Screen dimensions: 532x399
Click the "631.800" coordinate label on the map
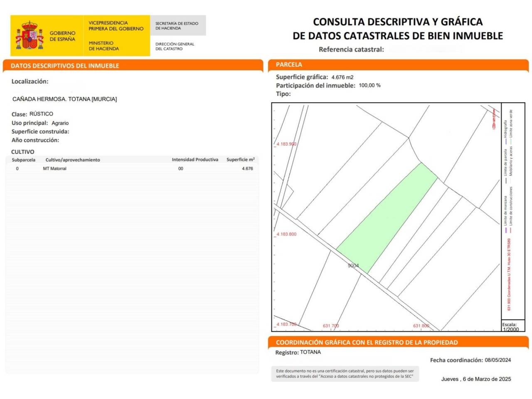(421, 326)
